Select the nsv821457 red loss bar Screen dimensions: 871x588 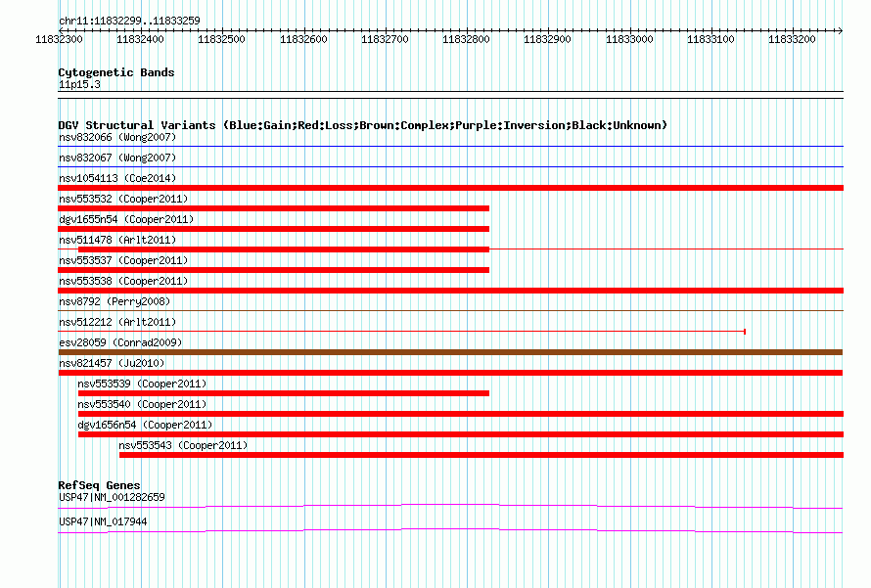coord(450,373)
